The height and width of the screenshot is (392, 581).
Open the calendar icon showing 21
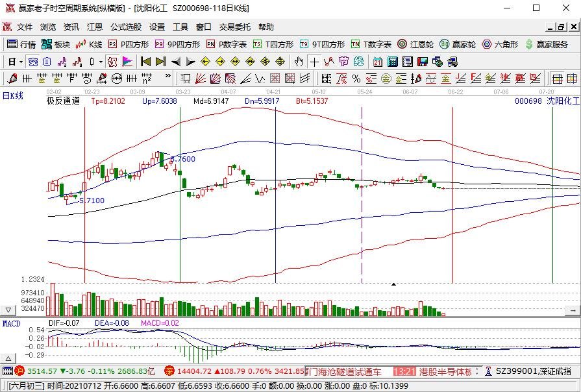(x=378, y=62)
